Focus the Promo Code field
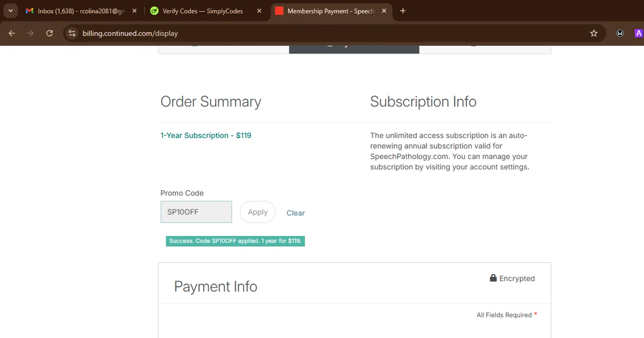The image size is (644, 338). click(196, 212)
